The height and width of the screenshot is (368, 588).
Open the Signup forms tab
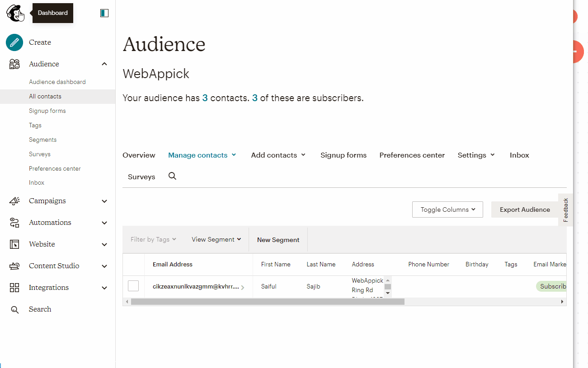pyautogui.click(x=343, y=155)
